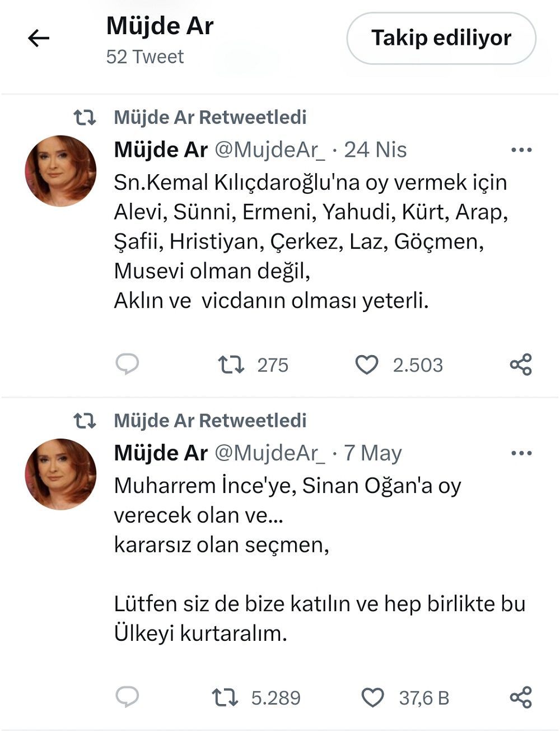
Task: Retweet the 24 Nis tweet
Action: pos(231,365)
